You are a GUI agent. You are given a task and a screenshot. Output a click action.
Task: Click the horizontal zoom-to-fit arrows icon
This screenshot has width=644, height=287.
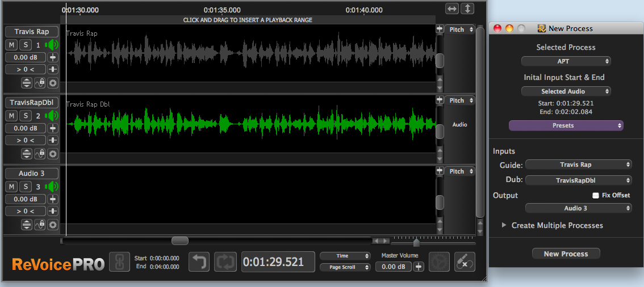[452, 9]
